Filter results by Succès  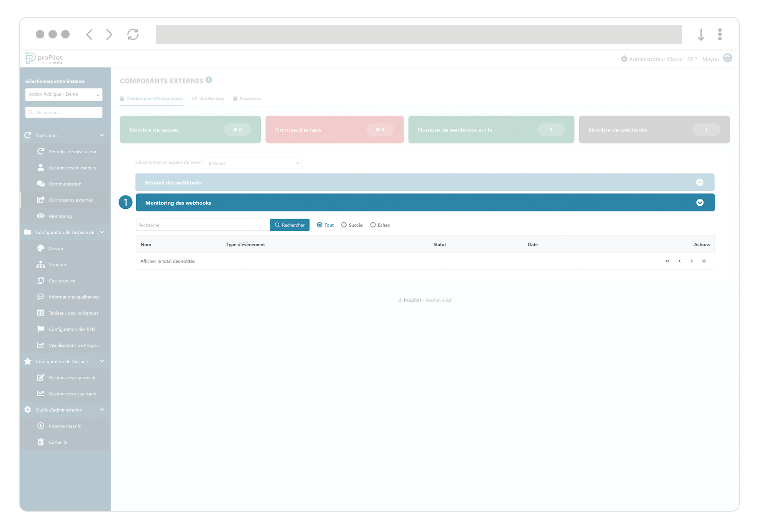[344, 225]
